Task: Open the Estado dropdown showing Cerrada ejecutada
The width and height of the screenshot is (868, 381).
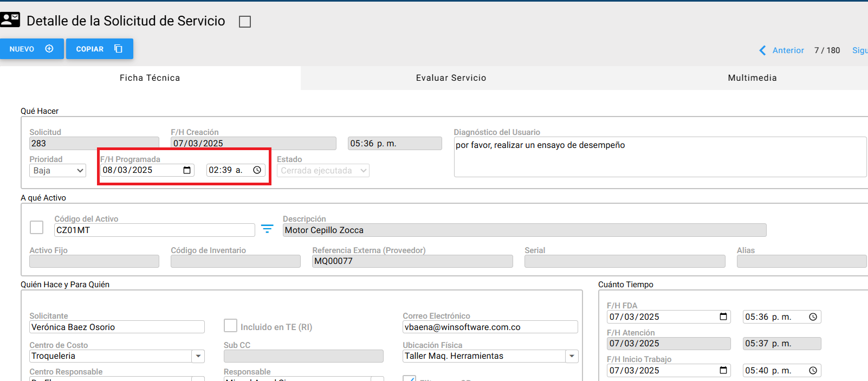Action: point(323,171)
